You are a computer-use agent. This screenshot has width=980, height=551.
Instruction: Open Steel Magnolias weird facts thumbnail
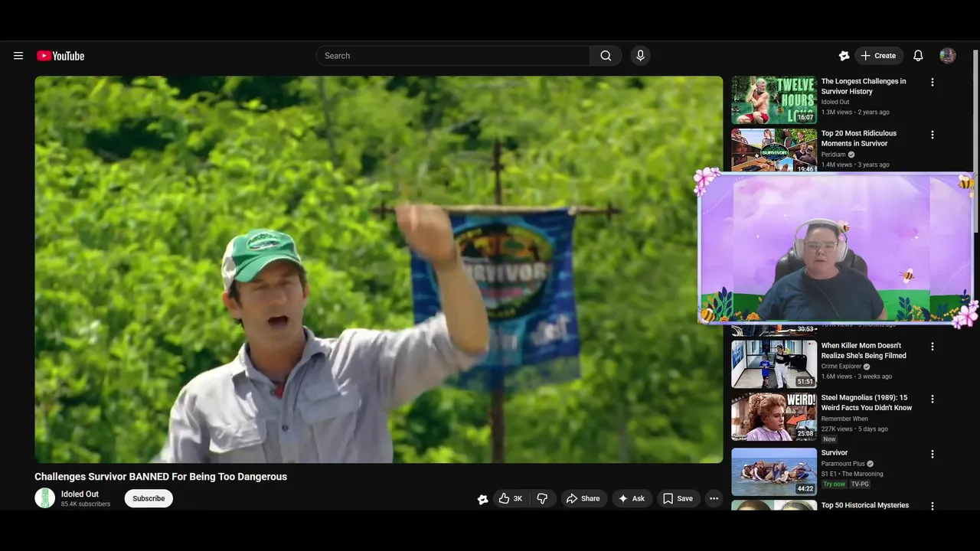(774, 417)
